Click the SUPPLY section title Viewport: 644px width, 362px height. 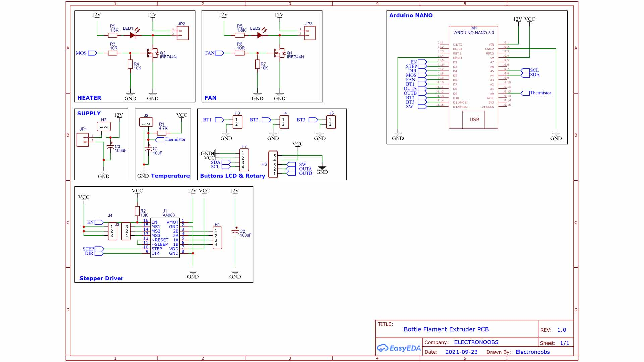(89, 113)
